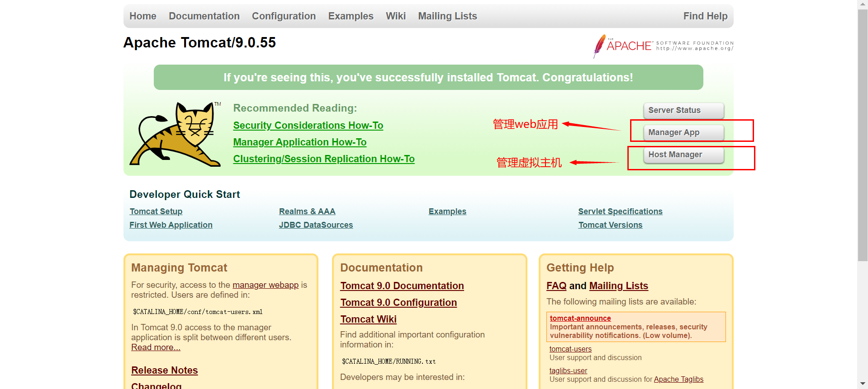Open the Security Considerations How-To link

point(308,126)
